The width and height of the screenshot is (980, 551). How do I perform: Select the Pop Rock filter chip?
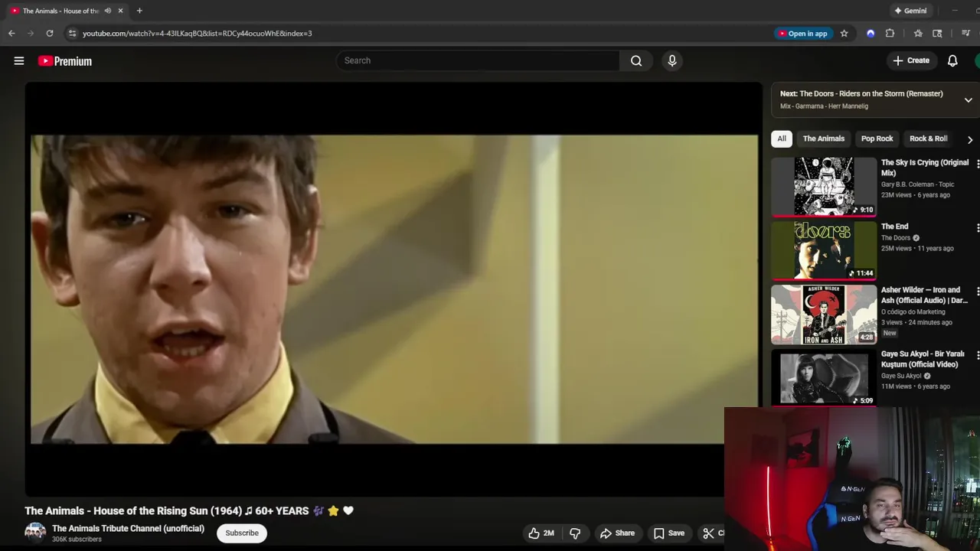tap(877, 139)
